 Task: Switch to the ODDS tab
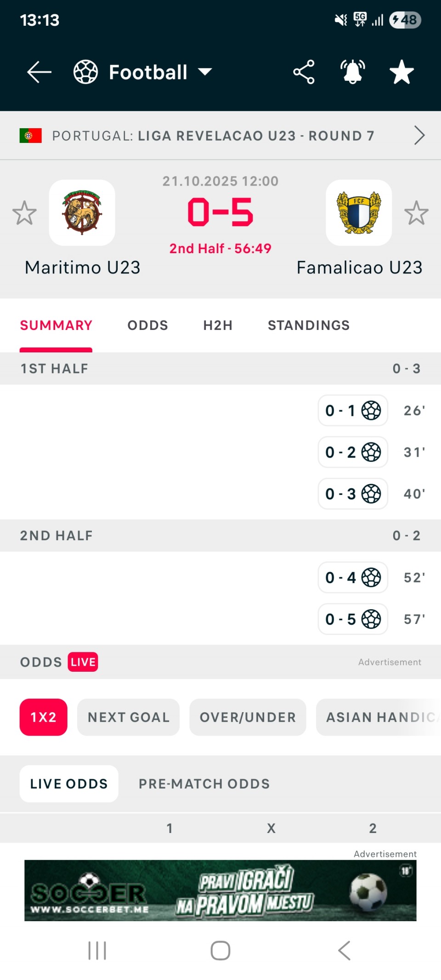tap(147, 325)
